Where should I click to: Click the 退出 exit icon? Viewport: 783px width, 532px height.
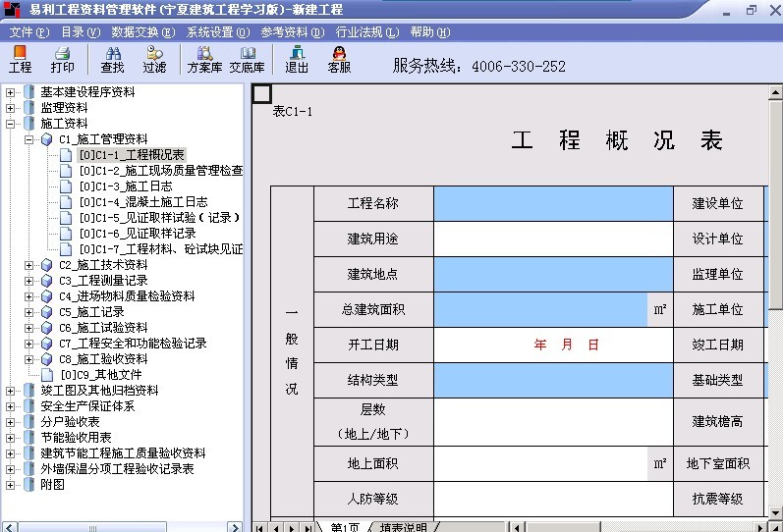pos(297,60)
